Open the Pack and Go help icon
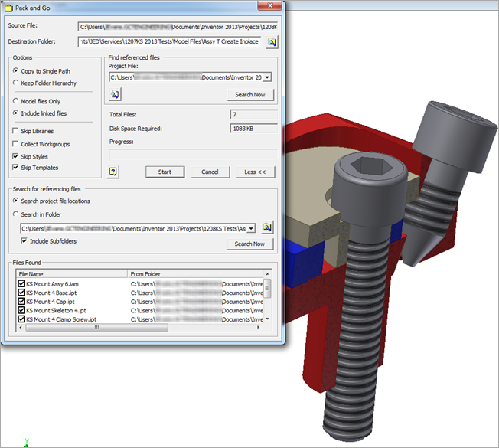 tap(113, 172)
